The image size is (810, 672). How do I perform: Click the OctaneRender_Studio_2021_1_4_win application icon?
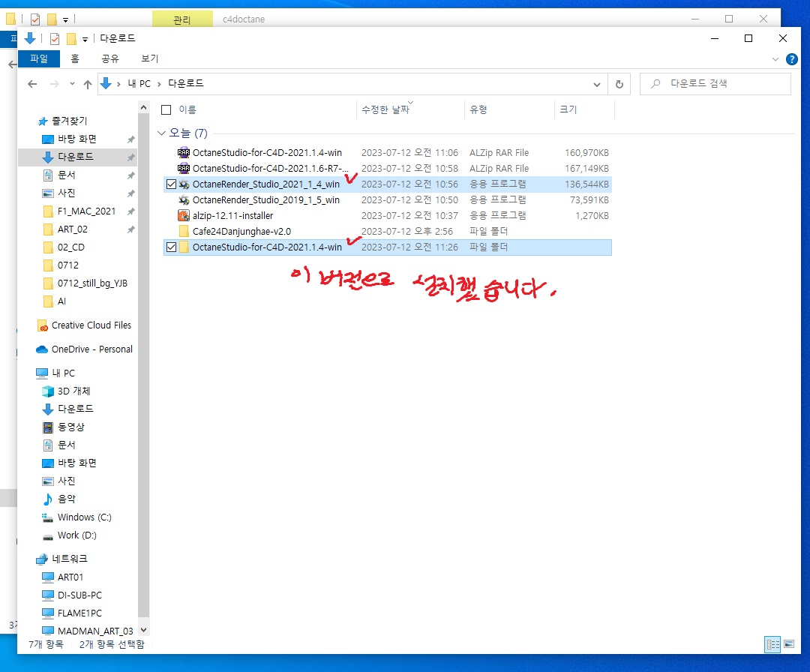(x=184, y=184)
